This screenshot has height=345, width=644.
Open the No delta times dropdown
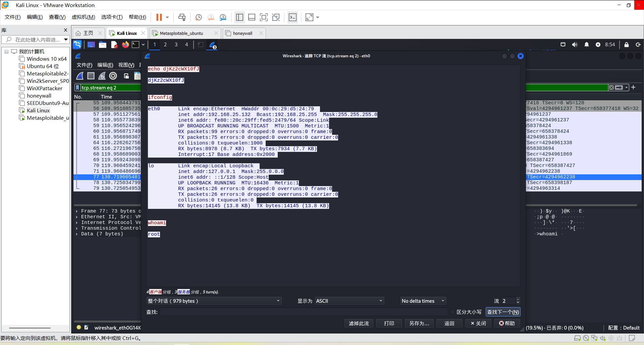click(x=423, y=301)
